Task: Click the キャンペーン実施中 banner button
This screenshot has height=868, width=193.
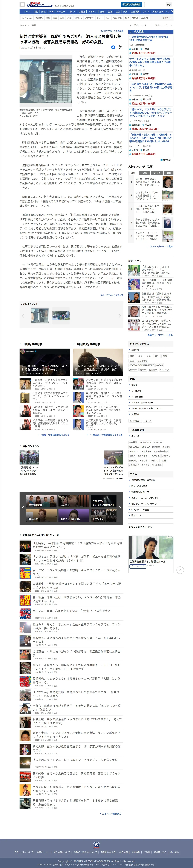Action: pos(132,4)
